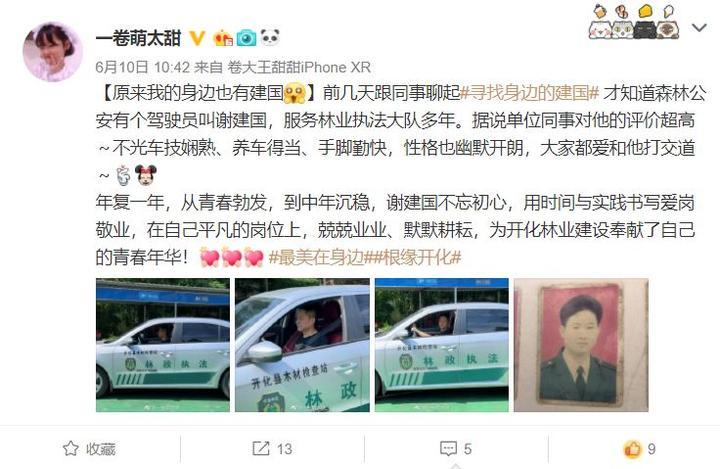The width and height of the screenshot is (720, 469).
Task: Like the post with thumbs-up icon
Action: point(632,448)
